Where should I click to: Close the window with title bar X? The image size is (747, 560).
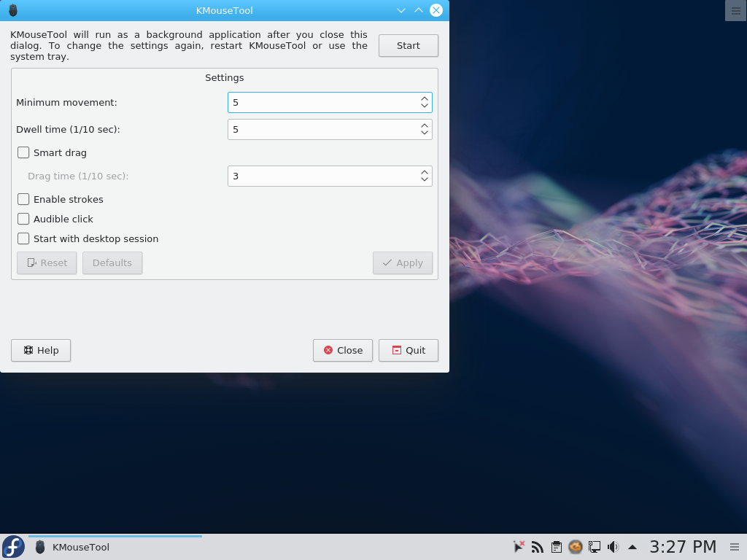click(436, 10)
